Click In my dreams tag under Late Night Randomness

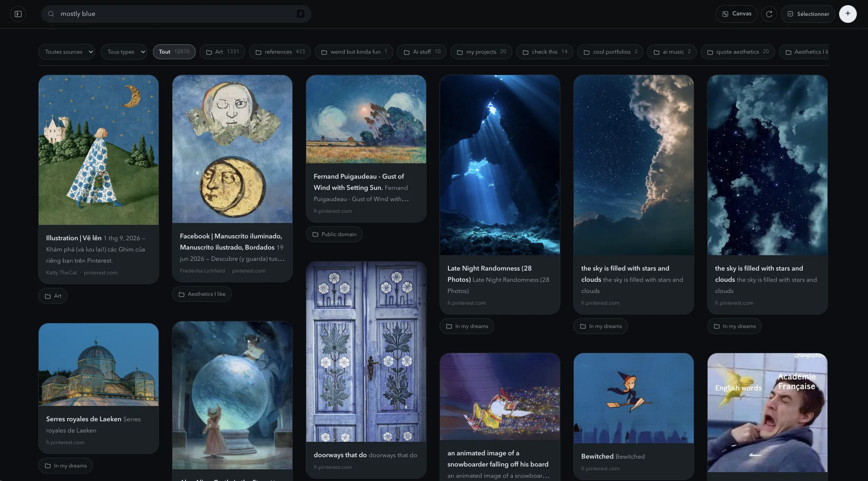click(x=467, y=326)
